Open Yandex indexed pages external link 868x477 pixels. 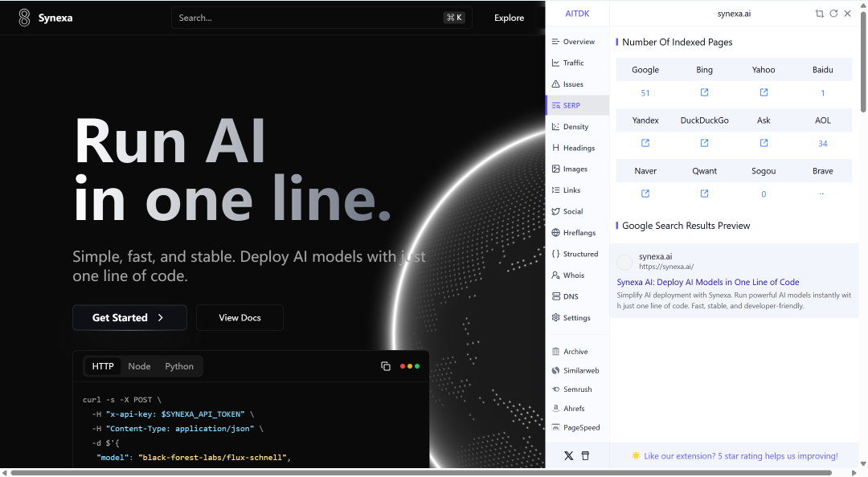[645, 143]
